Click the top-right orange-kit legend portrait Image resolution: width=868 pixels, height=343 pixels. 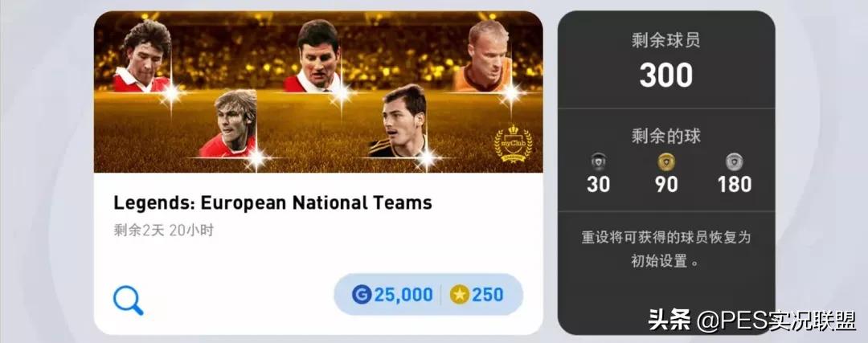(483, 56)
